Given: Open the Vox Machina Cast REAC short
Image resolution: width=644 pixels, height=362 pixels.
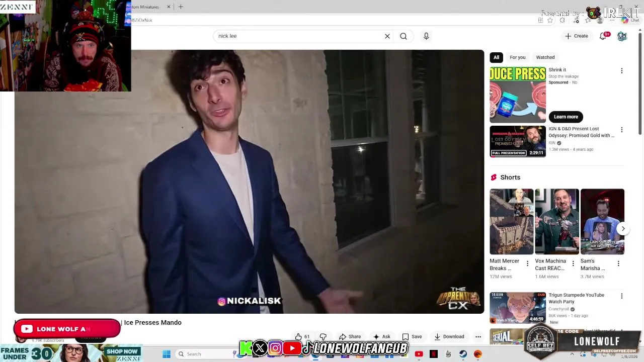Looking at the screenshot, I should pos(557,222).
